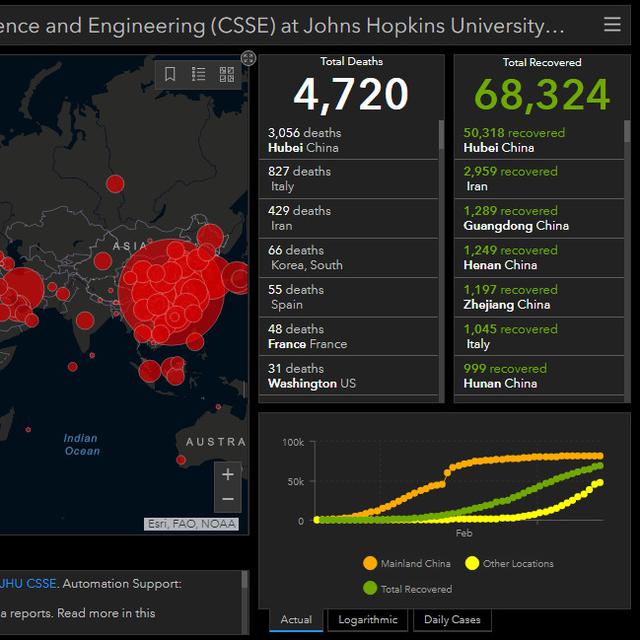Click the Total Recovered 68,324 figure

542,95
